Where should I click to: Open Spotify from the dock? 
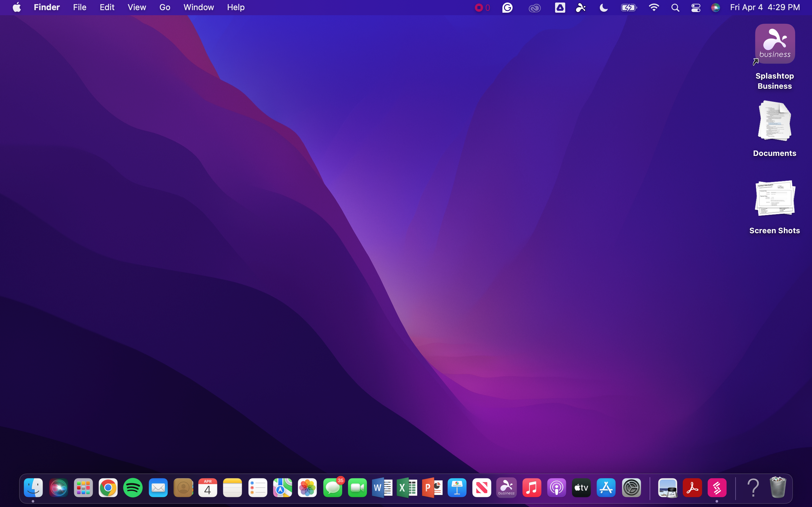click(133, 488)
